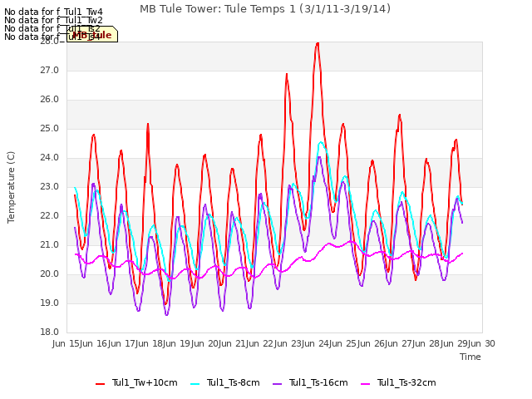Screen dimensions: 532x399
Task: Click the Jun 28 x-axis tick label
Action: [x=427, y=343]
